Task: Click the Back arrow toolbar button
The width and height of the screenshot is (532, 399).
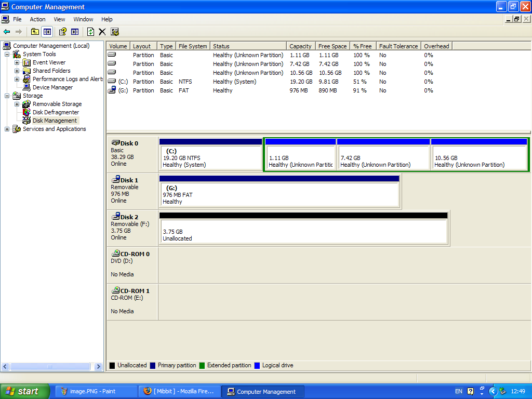Action: 7,32
